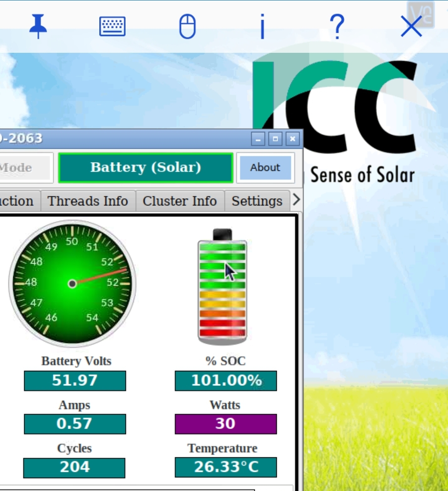Select the 51.97 Battery Volts readout
448x491 pixels.
(x=74, y=380)
